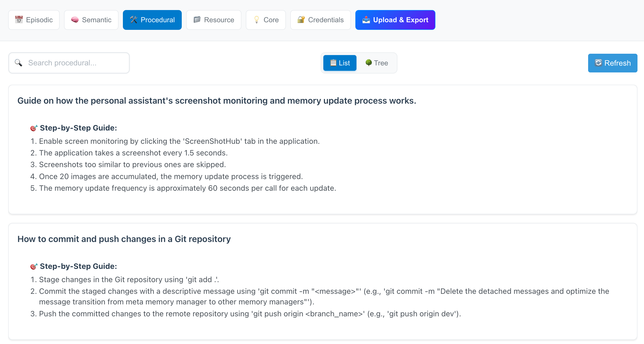
Task: Click the Refresh button
Action: coord(613,63)
